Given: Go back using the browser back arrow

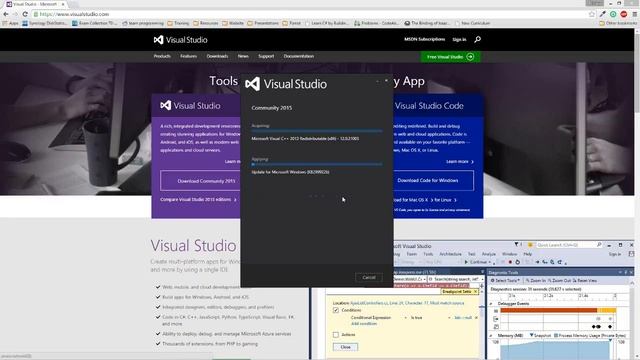Looking at the screenshot, I should 6,14.
